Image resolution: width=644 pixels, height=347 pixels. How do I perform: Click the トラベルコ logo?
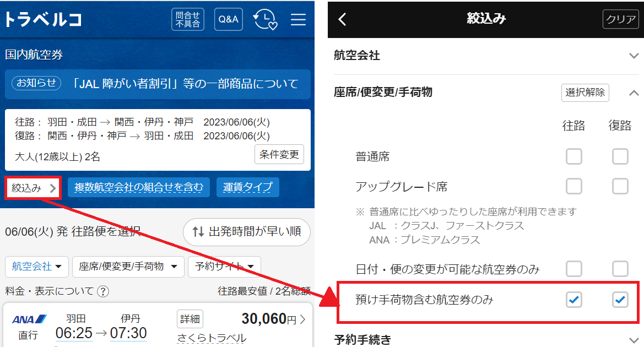click(x=43, y=19)
